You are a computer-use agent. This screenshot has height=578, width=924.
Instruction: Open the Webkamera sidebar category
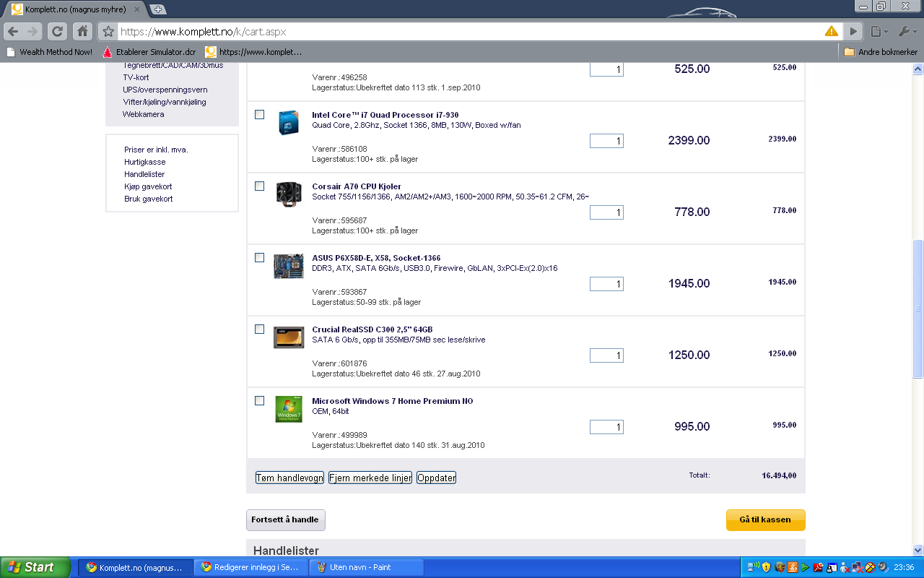143,114
